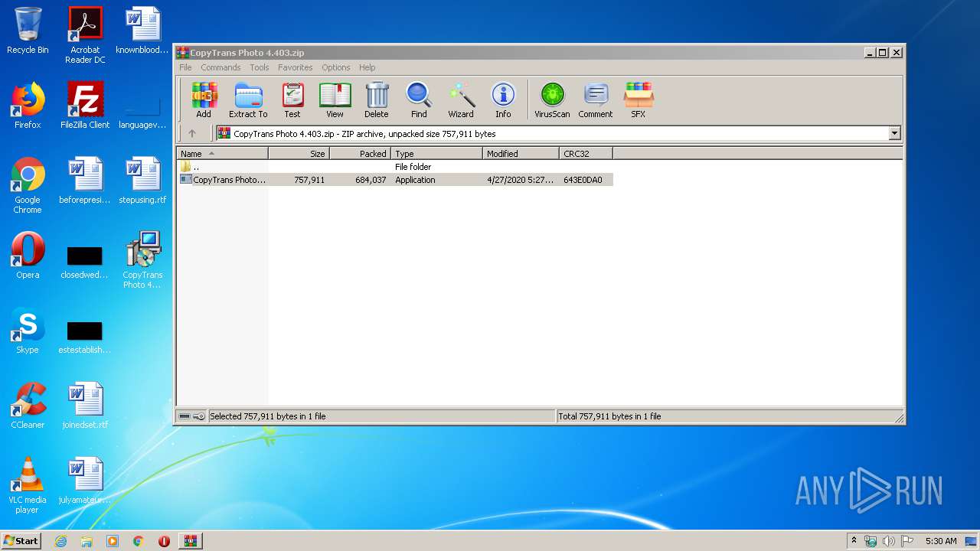Launch the Wizard wand tool

point(461,100)
